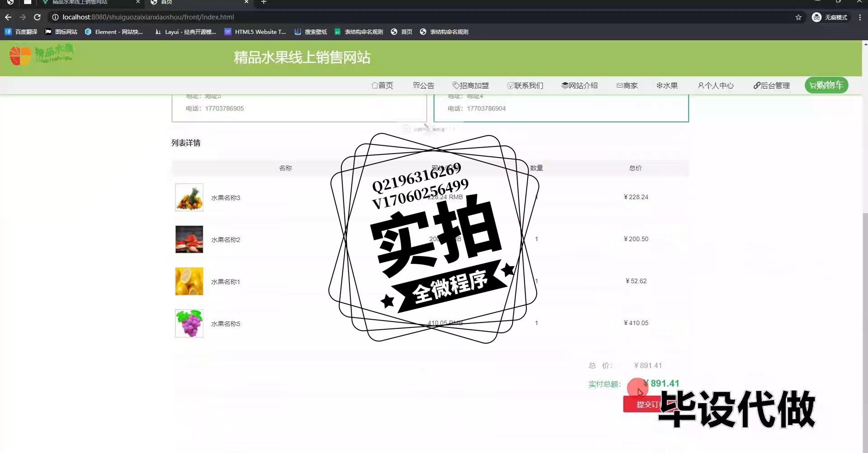
Task: Click the ¥891.41 grey total price
Action: [x=648, y=365]
